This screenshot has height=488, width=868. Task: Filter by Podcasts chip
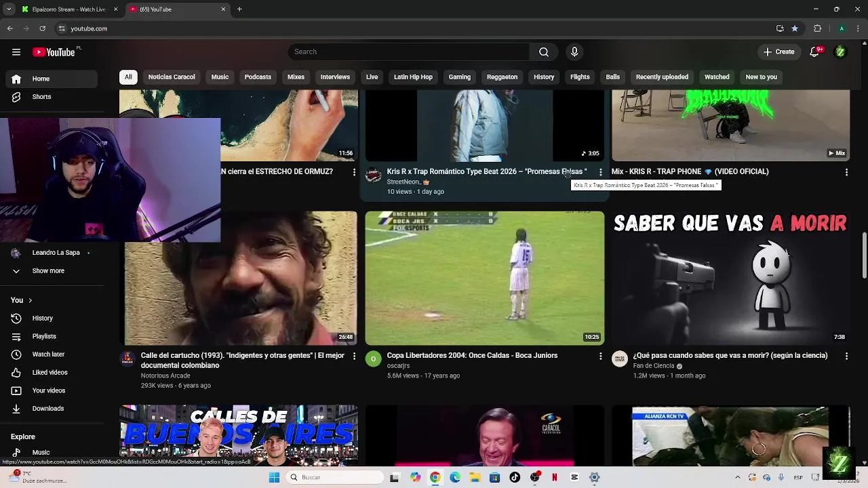pyautogui.click(x=258, y=77)
